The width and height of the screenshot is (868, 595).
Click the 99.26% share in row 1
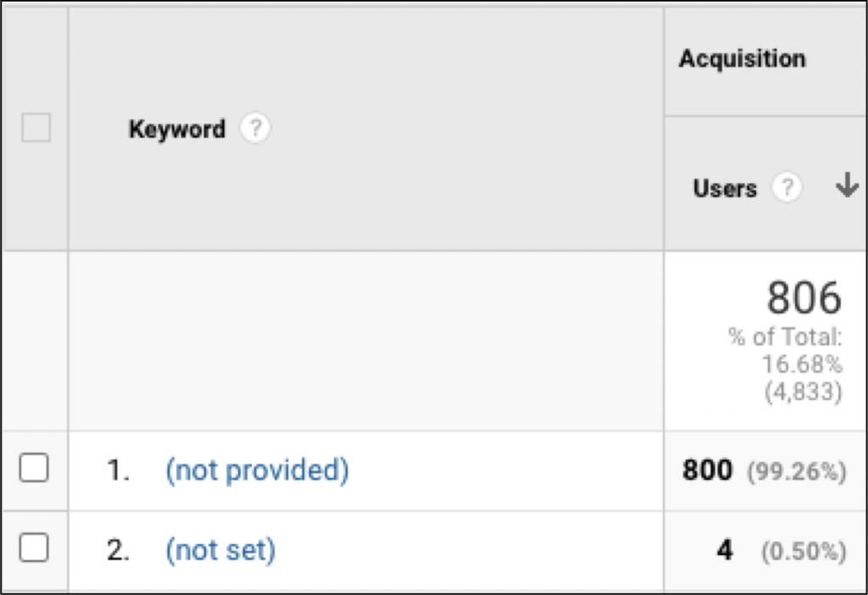[x=797, y=471]
